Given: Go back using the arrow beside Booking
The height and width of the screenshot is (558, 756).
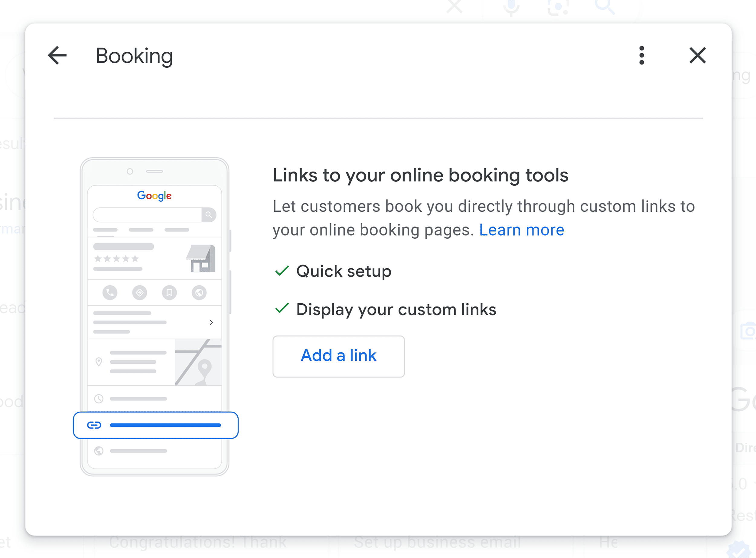Looking at the screenshot, I should point(57,55).
